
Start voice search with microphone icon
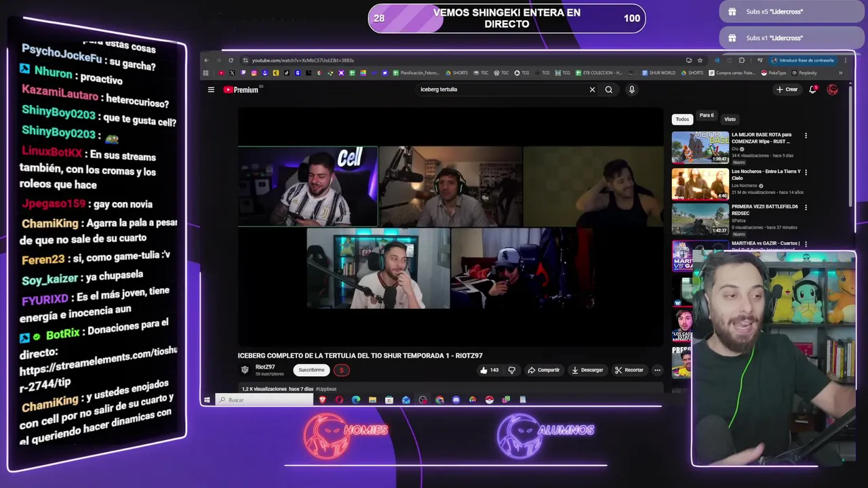[631, 89]
